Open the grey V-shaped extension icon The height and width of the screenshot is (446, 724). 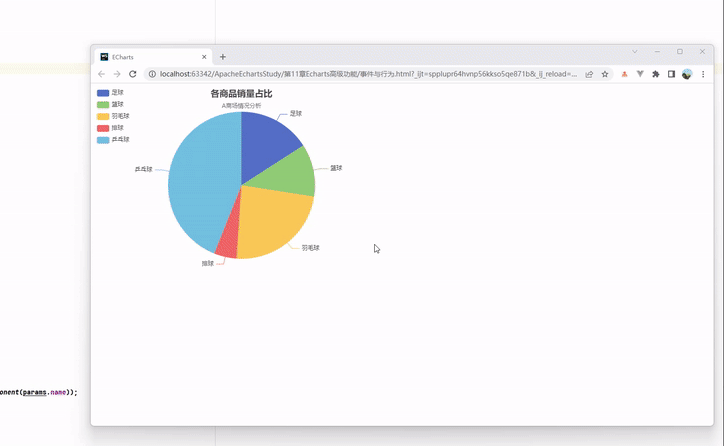640,74
